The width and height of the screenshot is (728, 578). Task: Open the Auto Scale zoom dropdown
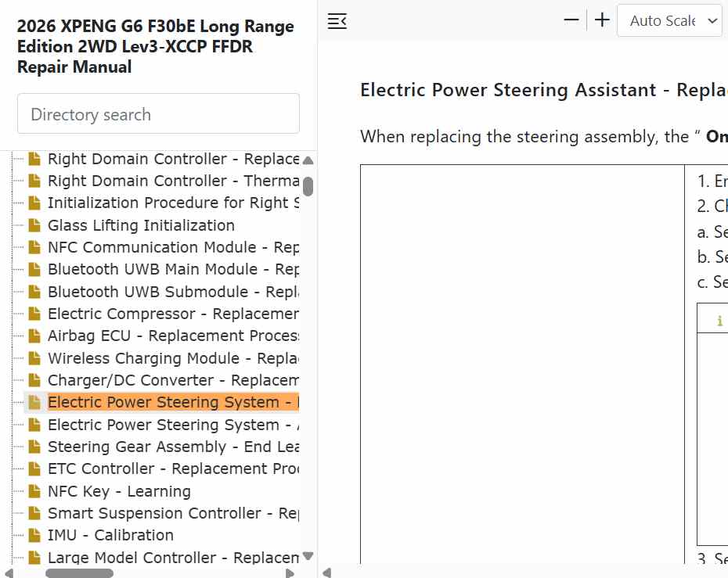tap(669, 20)
